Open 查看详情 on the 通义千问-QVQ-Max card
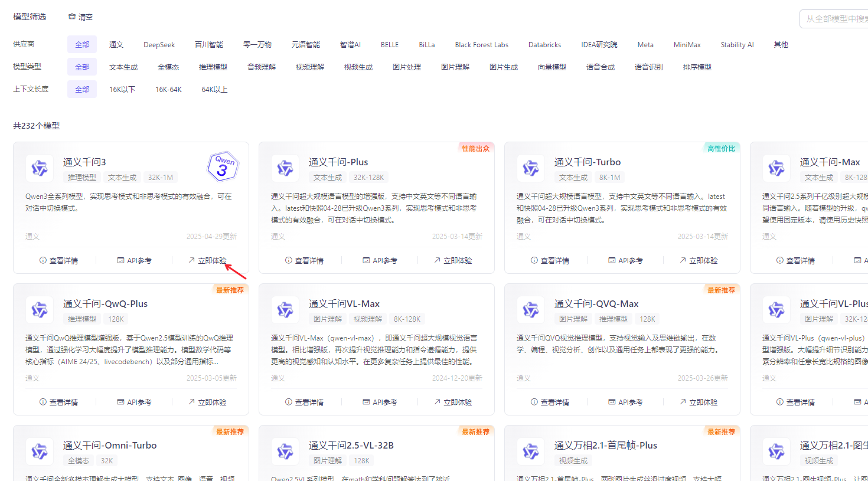868x481 pixels. pos(550,402)
